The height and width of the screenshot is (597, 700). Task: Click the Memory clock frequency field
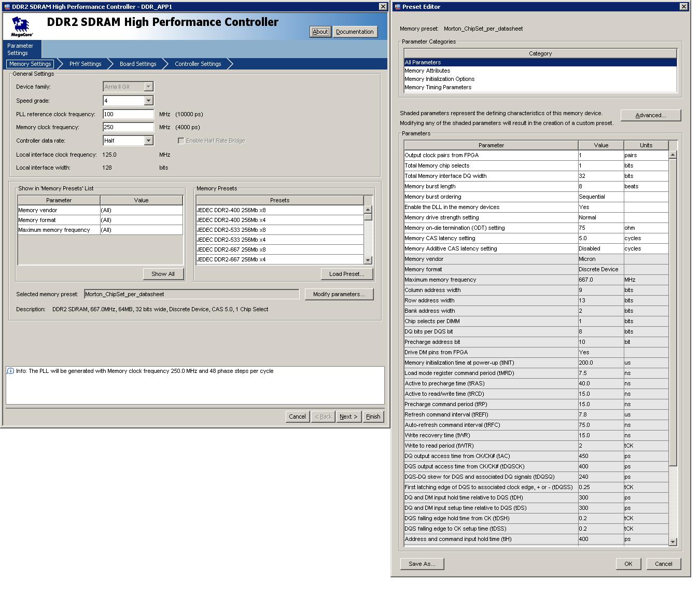(128, 127)
